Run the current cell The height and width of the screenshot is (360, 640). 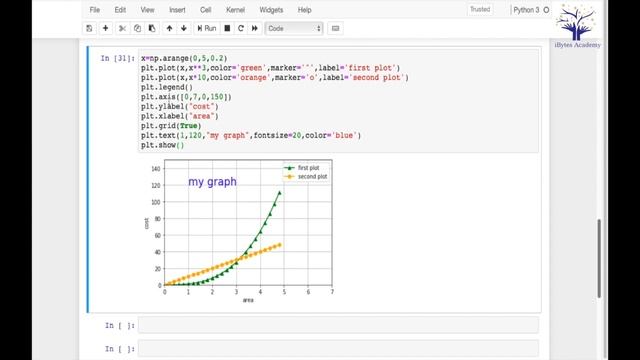tap(207, 28)
